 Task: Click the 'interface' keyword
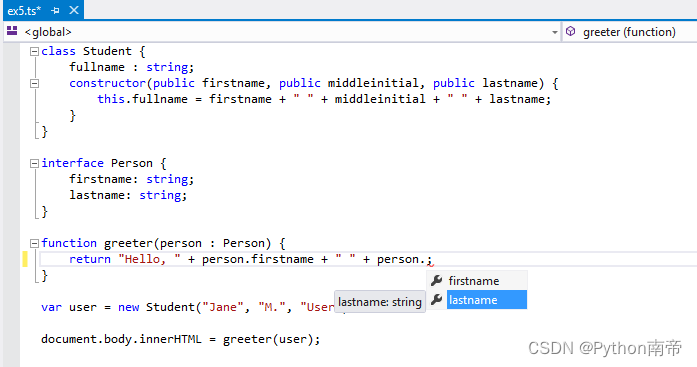click(72, 163)
